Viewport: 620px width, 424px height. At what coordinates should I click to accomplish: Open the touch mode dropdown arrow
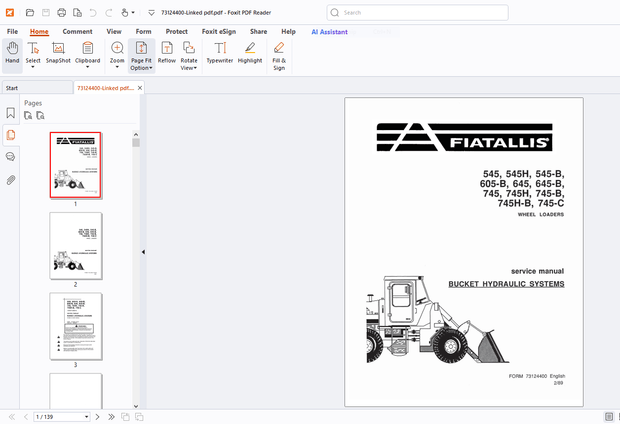tap(133, 13)
